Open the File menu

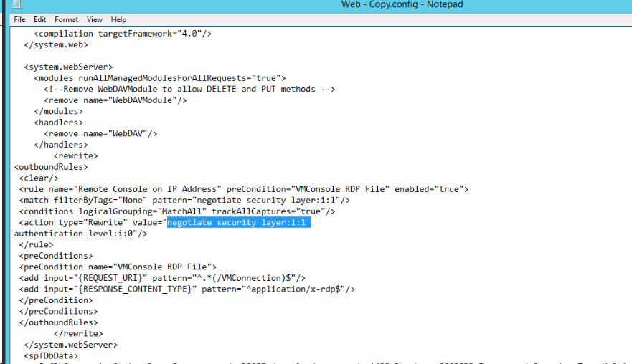click(19, 19)
